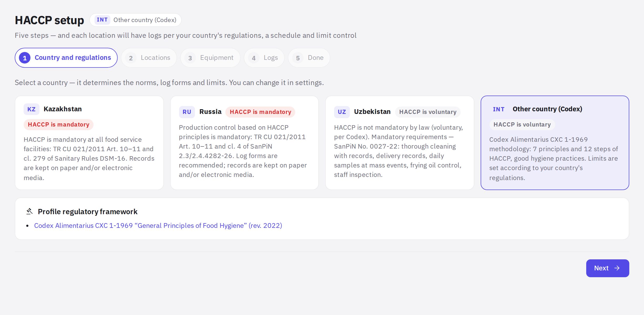The height and width of the screenshot is (315, 644).
Task: Pick the Uzbekistan country card
Action: pyautogui.click(x=400, y=143)
